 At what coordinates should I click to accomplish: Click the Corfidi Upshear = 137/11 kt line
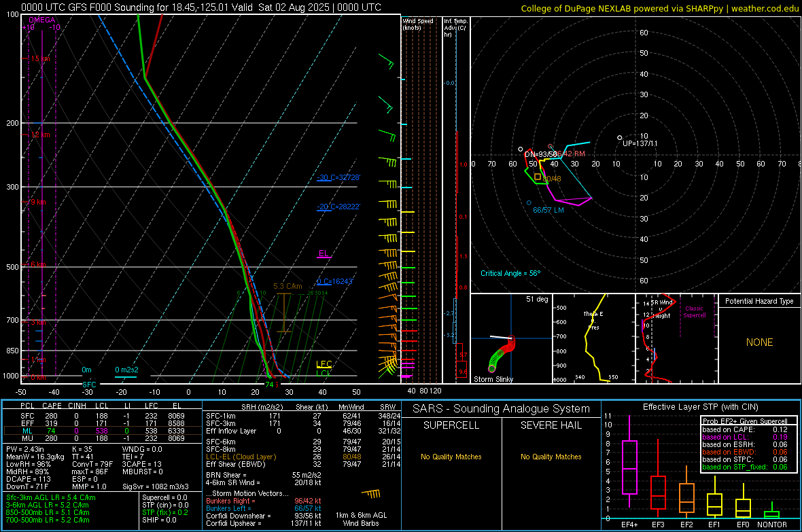[x=264, y=523]
